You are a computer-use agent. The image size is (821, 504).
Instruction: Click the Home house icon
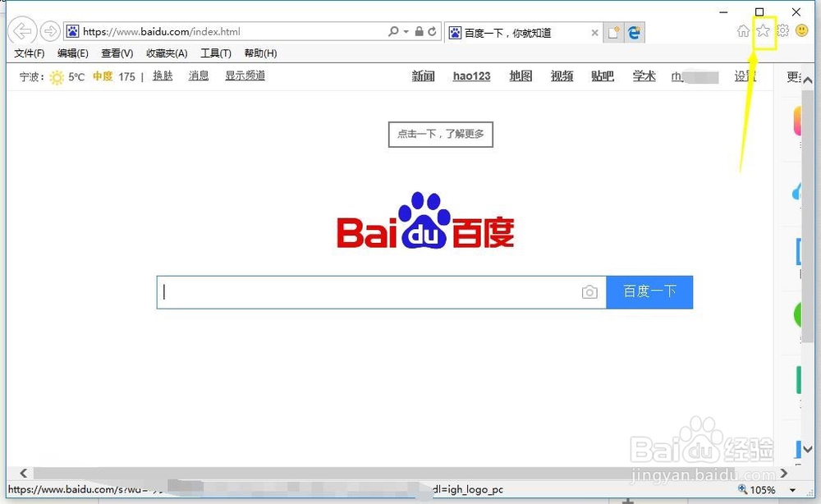[743, 31]
